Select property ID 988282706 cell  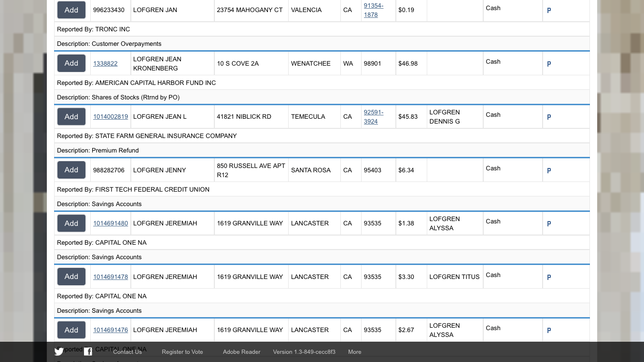tap(111, 170)
